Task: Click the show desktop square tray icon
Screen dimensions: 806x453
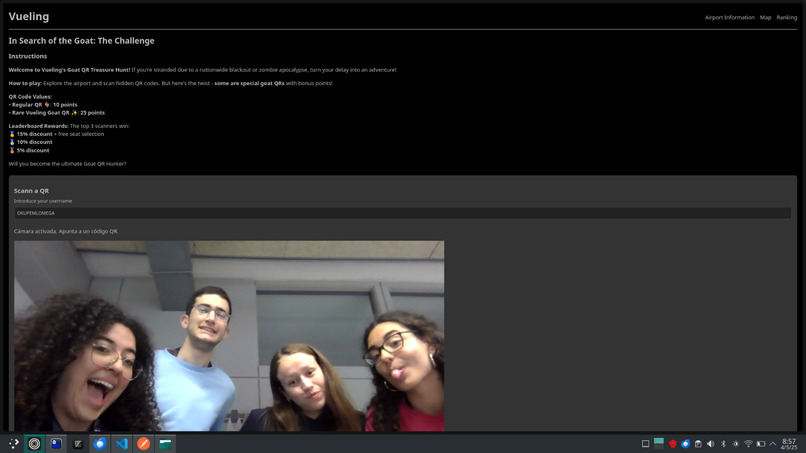Action: pos(646,444)
